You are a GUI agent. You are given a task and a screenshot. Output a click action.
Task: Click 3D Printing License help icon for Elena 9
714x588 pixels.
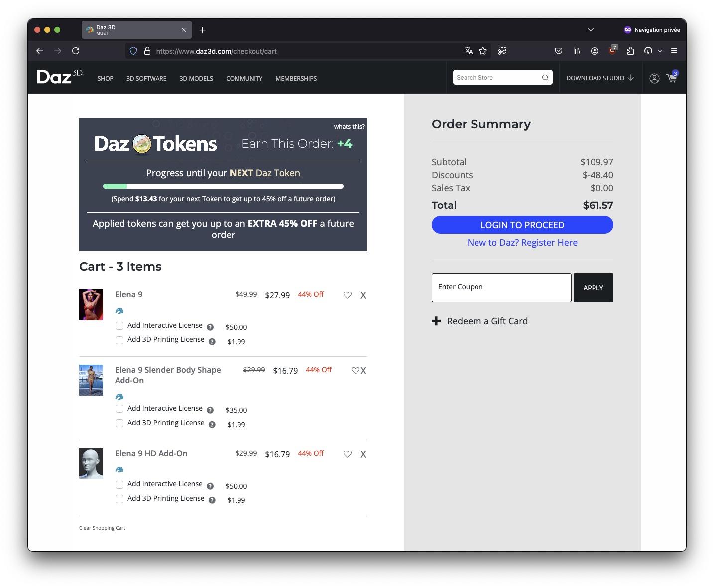click(212, 342)
